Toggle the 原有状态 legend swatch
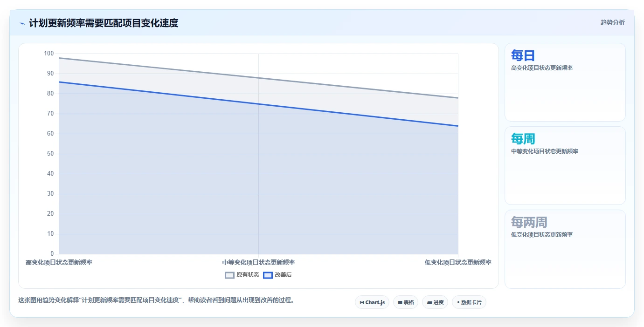 [x=229, y=275]
